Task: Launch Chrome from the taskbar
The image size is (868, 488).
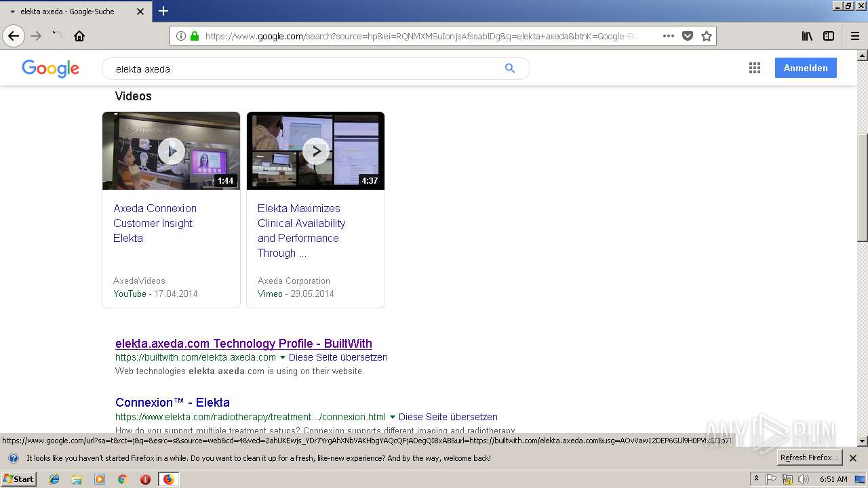Action: click(x=122, y=479)
